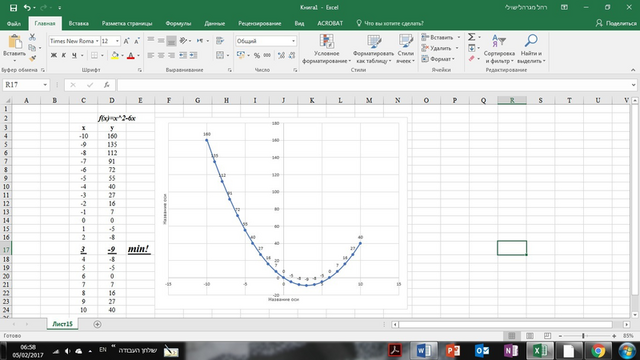Viewport: 640px width, 360px height.
Task: Click the zoom slider handle
Action: (583, 336)
